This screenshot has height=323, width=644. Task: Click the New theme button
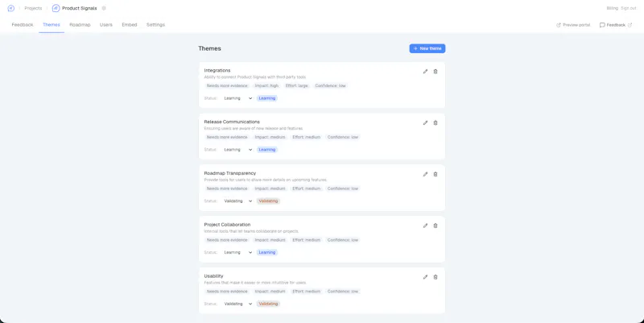(x=427, y=48)
